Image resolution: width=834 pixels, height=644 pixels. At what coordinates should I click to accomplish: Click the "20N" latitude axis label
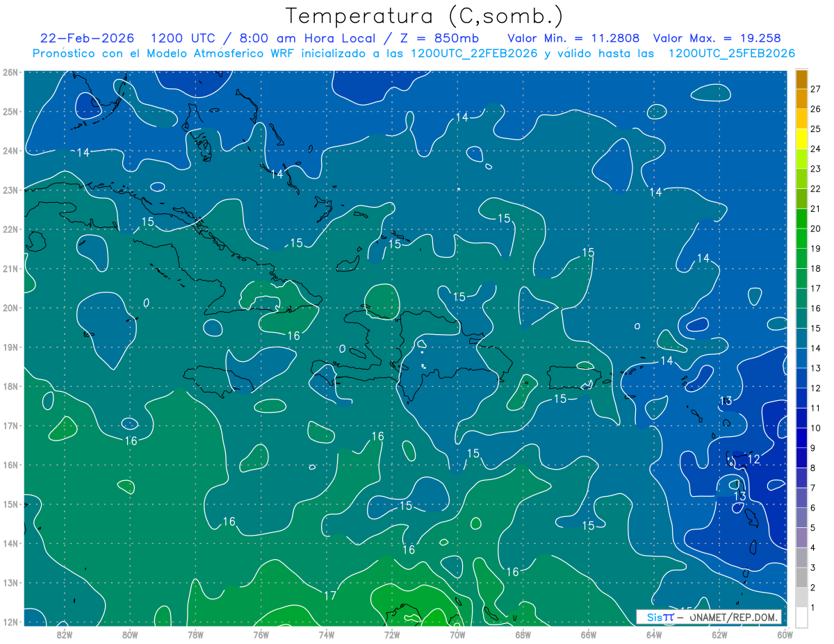(x=10, y=308)
